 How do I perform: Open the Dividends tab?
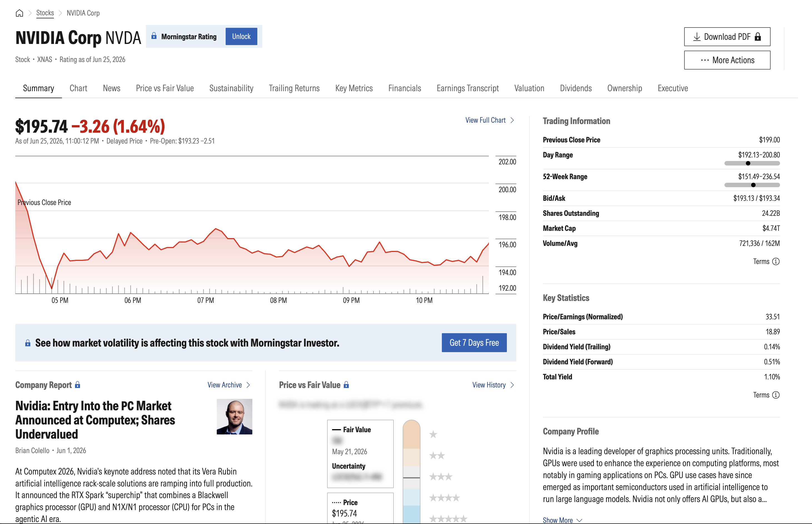576,88
